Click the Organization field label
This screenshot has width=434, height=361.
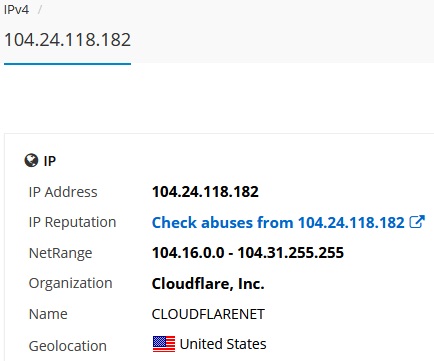point(71,283)
